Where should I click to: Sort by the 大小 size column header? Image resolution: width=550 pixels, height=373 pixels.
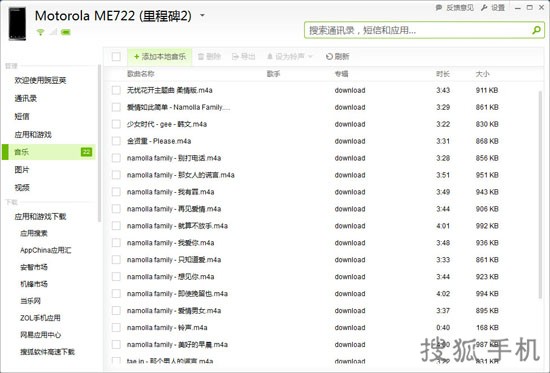tap(482, 74)
